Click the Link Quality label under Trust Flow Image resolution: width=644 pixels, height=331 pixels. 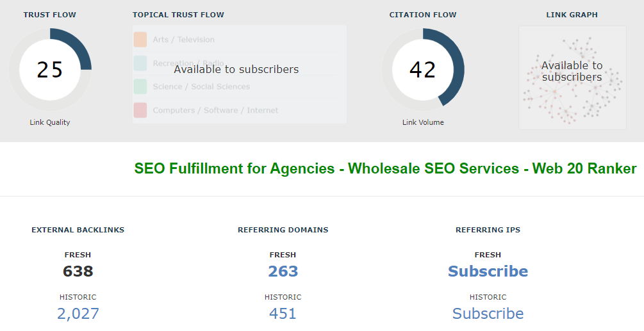tap(50, 122)
